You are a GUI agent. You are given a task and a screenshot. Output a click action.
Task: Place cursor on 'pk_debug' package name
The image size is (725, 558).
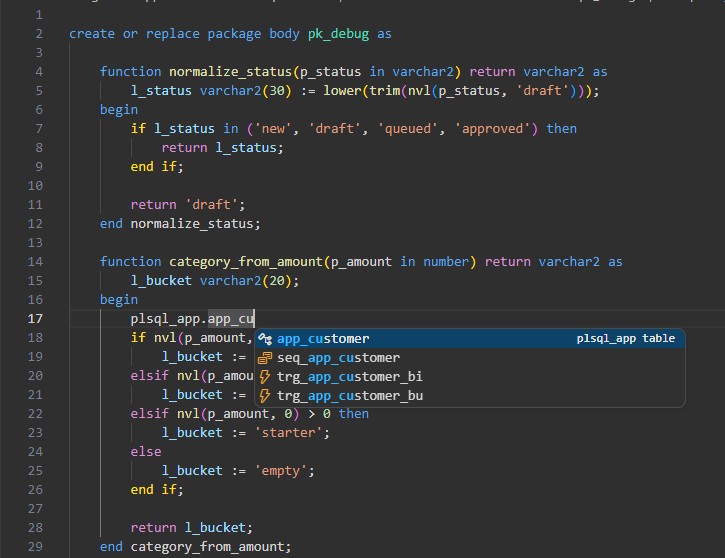(338, 34)
